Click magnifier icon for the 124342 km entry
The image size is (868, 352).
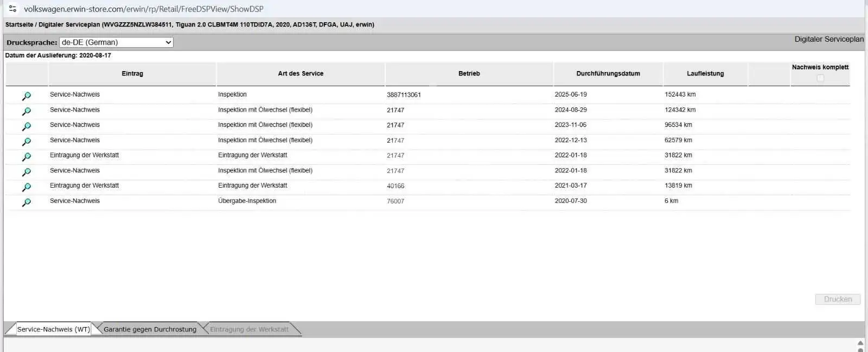[26, 111]
